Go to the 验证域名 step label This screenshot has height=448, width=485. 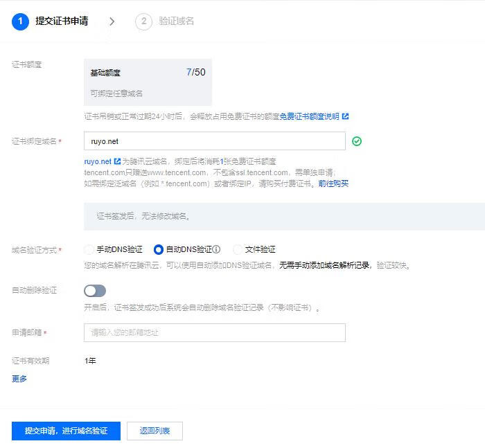pos(176,21)
